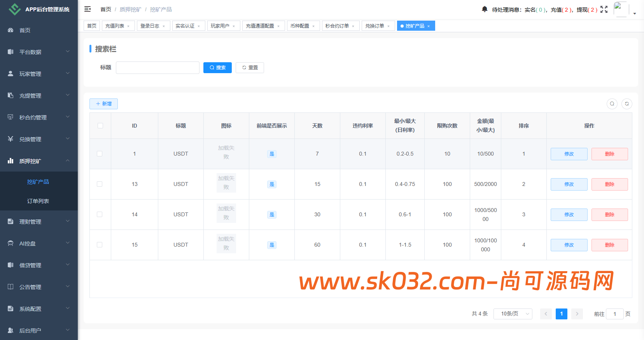Image resolution: width=644 pixels, height=340 pixels.
Task: Click the notification bell icon
Action: tap(485, 9)
